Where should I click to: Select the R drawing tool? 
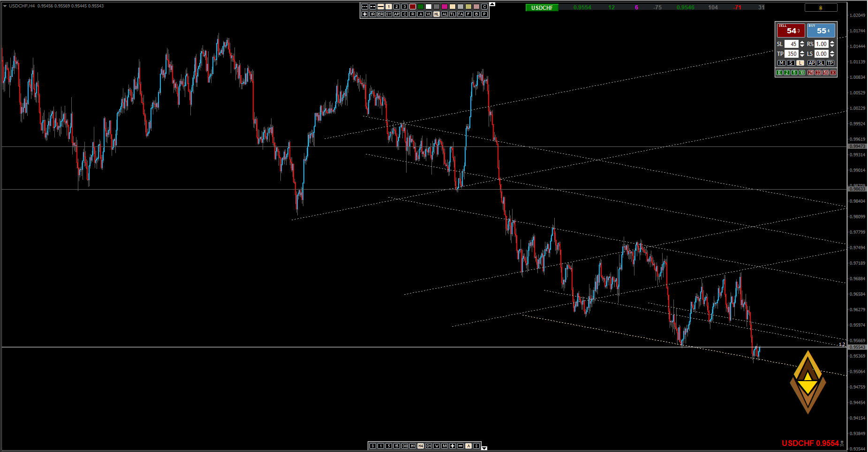(x=413, y=14)
